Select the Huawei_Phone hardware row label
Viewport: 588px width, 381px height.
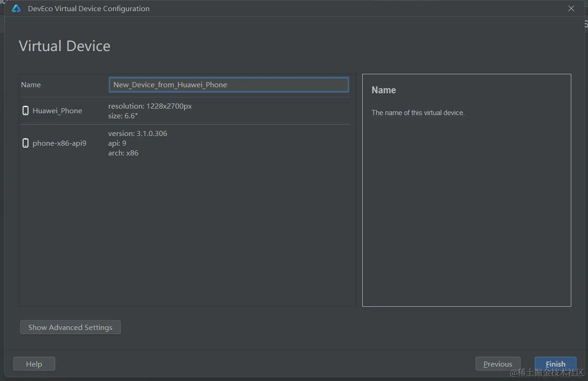coord(57,111)
